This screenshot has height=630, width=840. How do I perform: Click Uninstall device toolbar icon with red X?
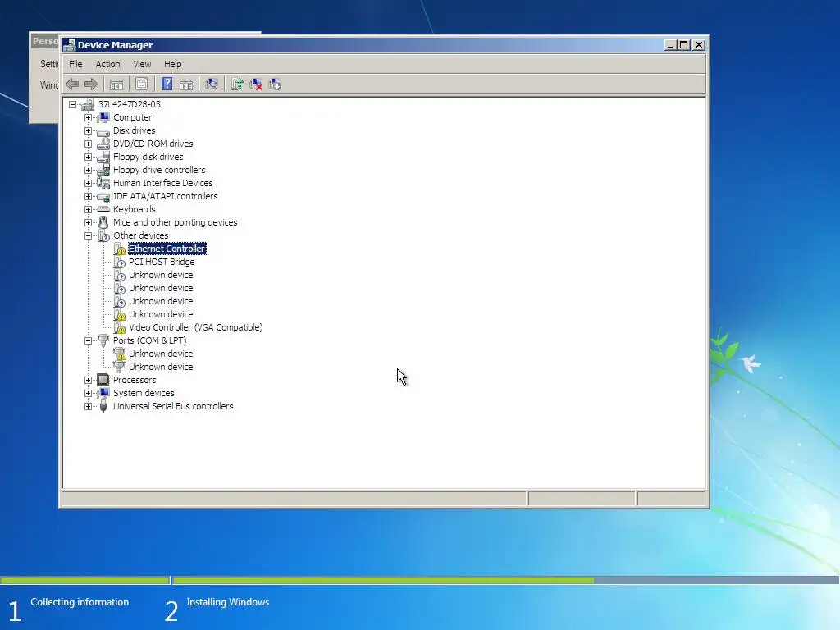(x=256, y=84)
